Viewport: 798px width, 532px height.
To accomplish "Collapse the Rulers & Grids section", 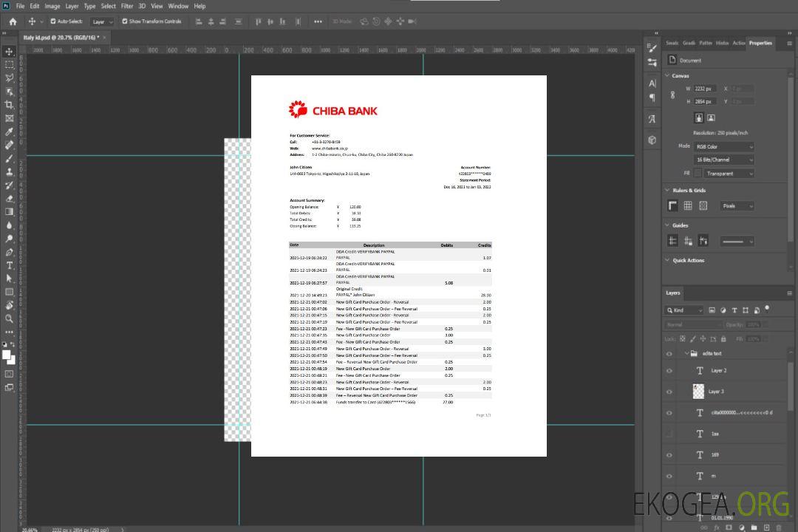I will click(x=667, y=191).
